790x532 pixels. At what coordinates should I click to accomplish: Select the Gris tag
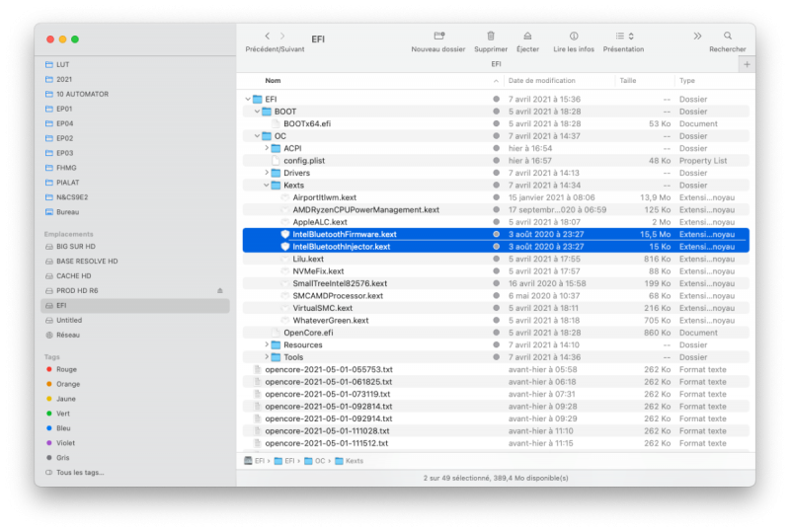pyautogui.click(x=57, y=457)
